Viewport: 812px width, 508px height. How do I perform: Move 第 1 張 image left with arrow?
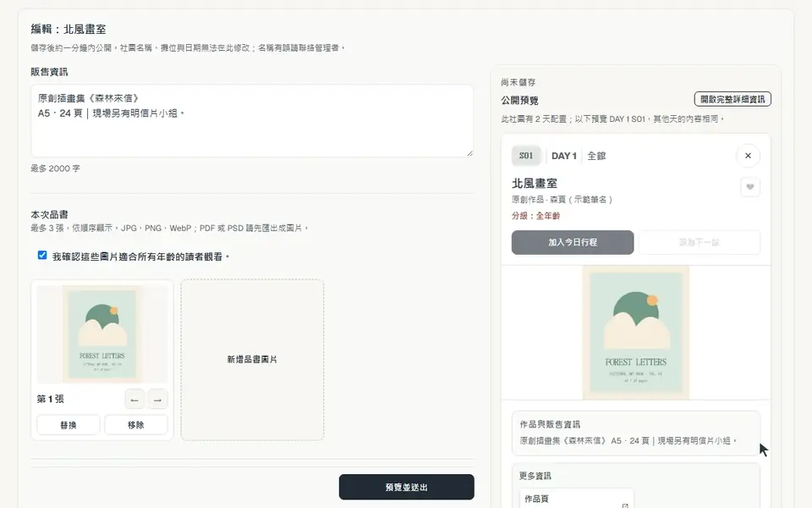134,399
